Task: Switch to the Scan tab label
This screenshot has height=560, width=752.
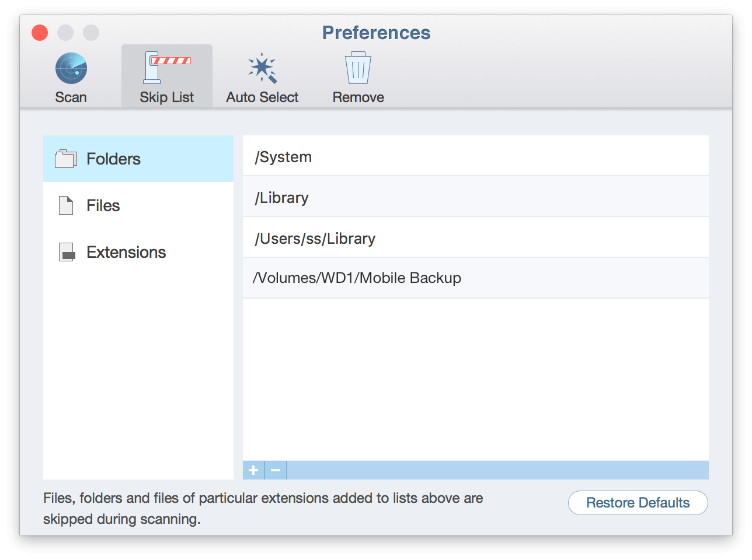Action: pos(71,97)
